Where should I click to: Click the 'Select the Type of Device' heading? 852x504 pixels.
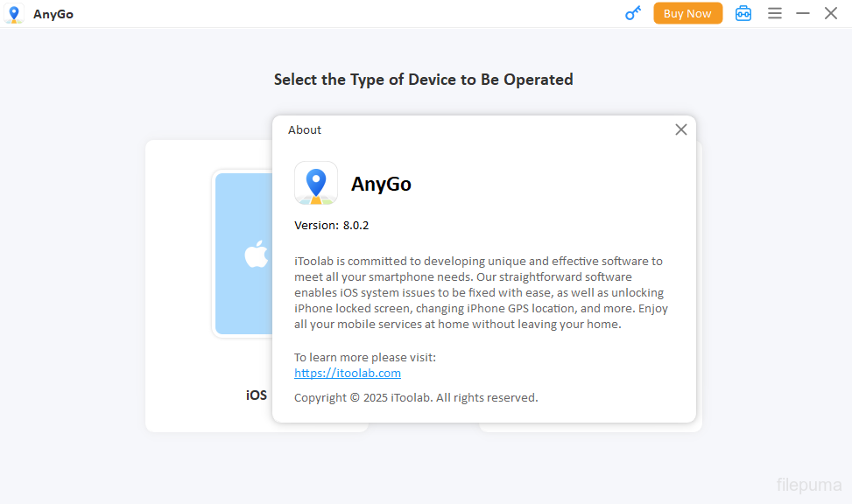(x=423, y=80)
